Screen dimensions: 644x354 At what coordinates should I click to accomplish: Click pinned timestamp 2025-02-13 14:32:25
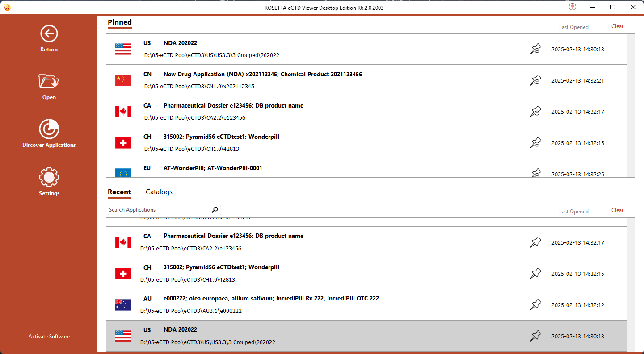(x=577, y=175)
